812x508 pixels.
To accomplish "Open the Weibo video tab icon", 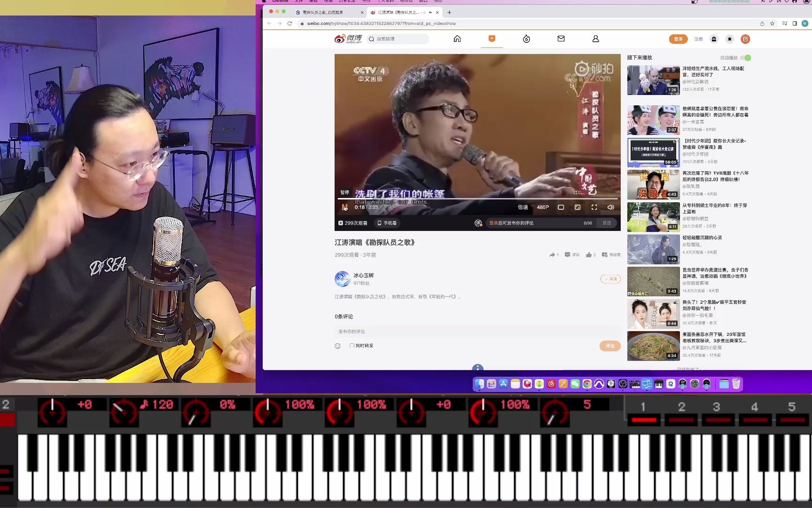I will pyautogui.click(x=492, y=39).
